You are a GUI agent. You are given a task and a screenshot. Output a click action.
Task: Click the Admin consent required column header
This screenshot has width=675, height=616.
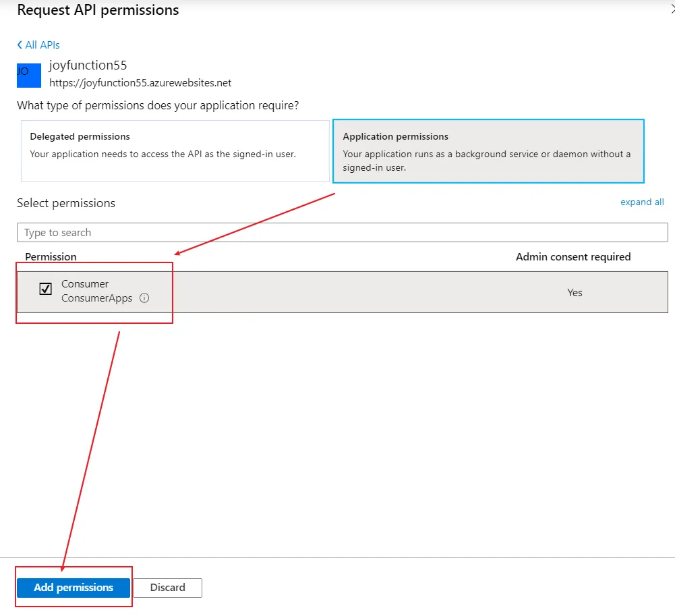tap(573, 257)
